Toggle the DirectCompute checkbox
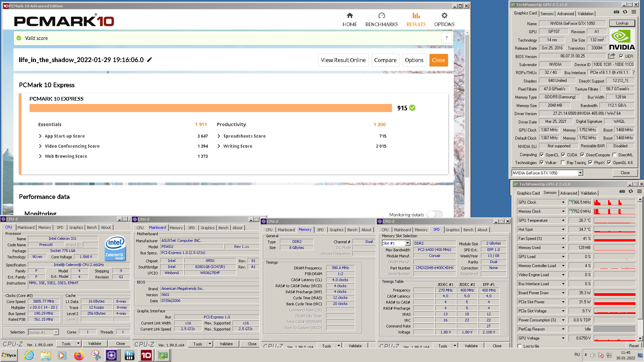This screenshot has height=362, width=644. pyautogui.click(x=582, y=155)
